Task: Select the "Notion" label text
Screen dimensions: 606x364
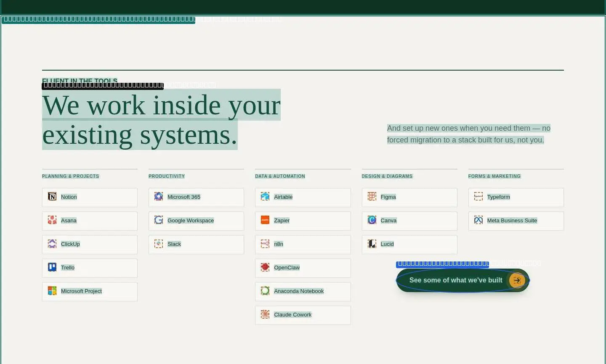Action: [x=69, y=197]
